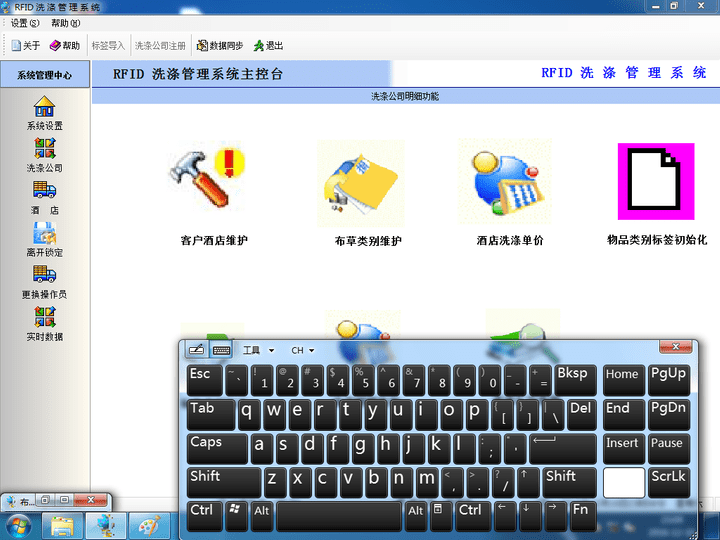Toggle ScrLk key on the keyboard

click(x=667, y=478)
